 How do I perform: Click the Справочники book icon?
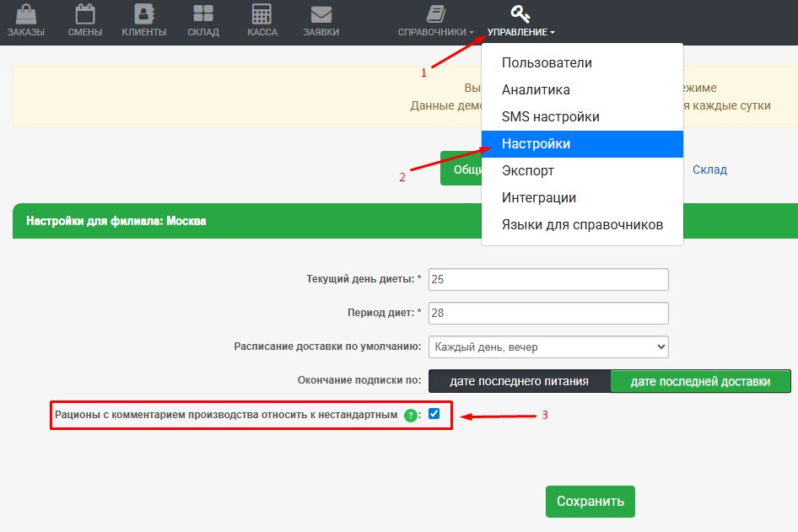click(x=435, y=14)
